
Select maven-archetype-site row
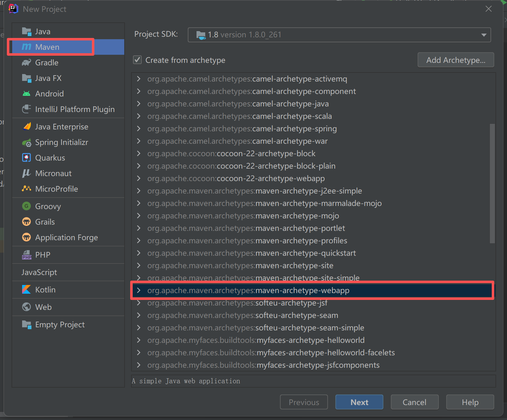click(313, 265)
